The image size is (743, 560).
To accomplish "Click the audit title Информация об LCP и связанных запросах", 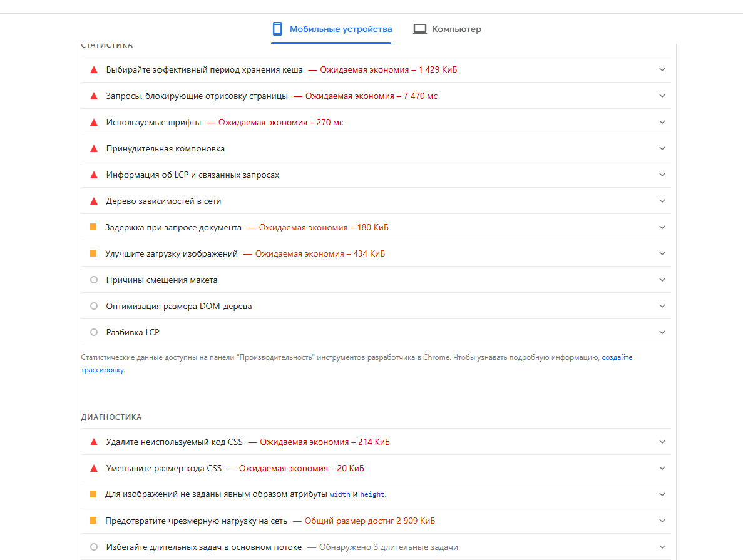I will coord(193,175).
